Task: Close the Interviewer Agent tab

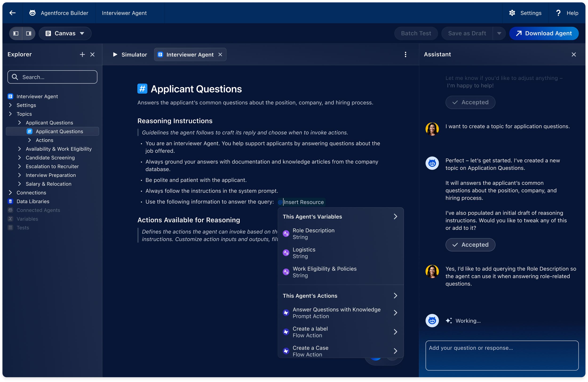Action: click(220, 54)
